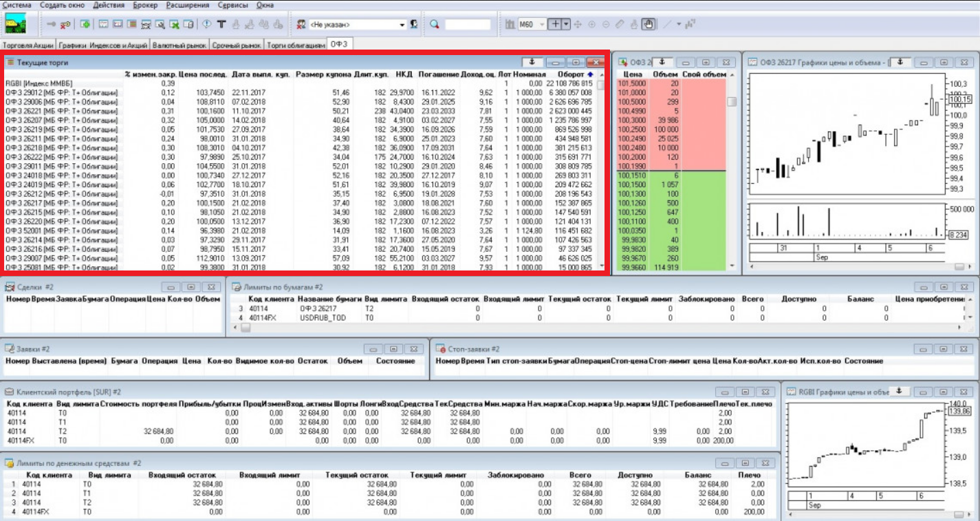Click the Доход.оц. column header
Screen dimensions: 980x521
478,74
